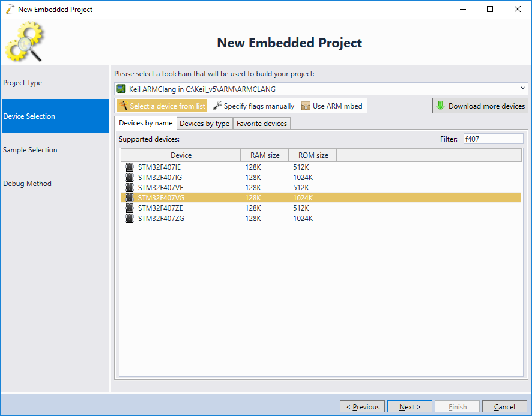Screen dimensions: 532x416
Task: Go to the Project Type step
Action: point(55,82)
